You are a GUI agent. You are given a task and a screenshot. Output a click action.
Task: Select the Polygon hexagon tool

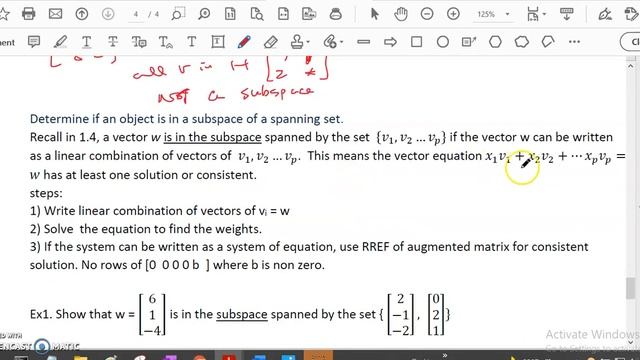(x=495, y=42)
